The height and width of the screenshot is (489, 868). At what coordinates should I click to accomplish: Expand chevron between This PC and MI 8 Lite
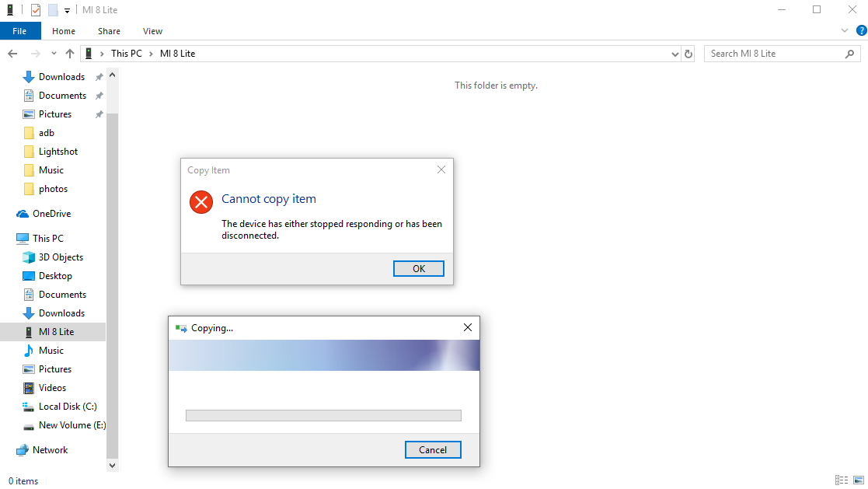click(x=151, y=54)
